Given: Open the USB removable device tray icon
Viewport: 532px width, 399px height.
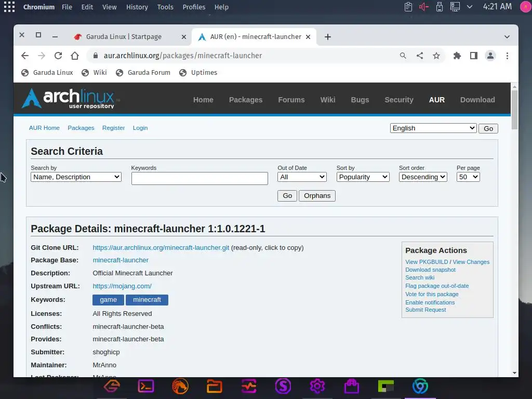Looking at the screenshot, I should 440,7.
